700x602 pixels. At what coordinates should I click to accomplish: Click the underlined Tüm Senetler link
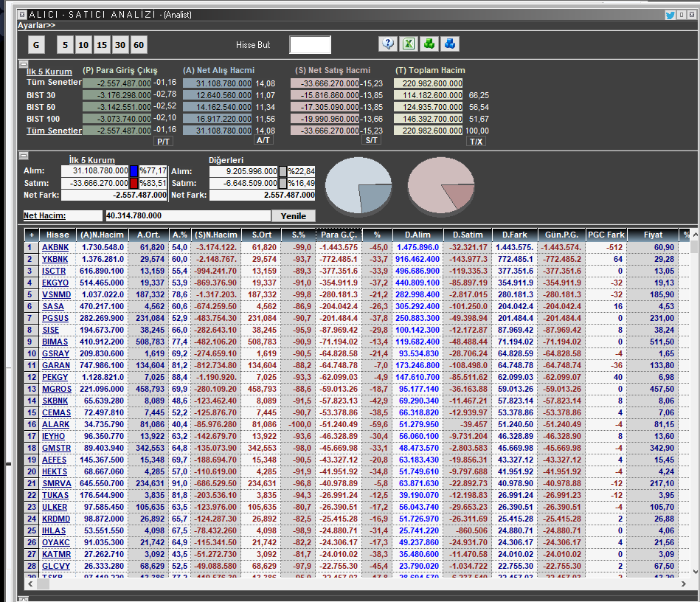tap(54, 131)
